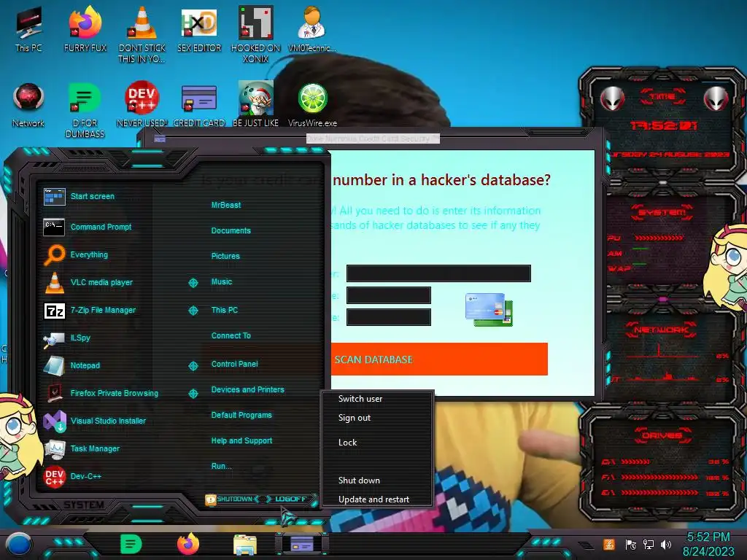Click the Start orb on the taskbar
This screenshot has width=747, height=560.
point(19,544)
